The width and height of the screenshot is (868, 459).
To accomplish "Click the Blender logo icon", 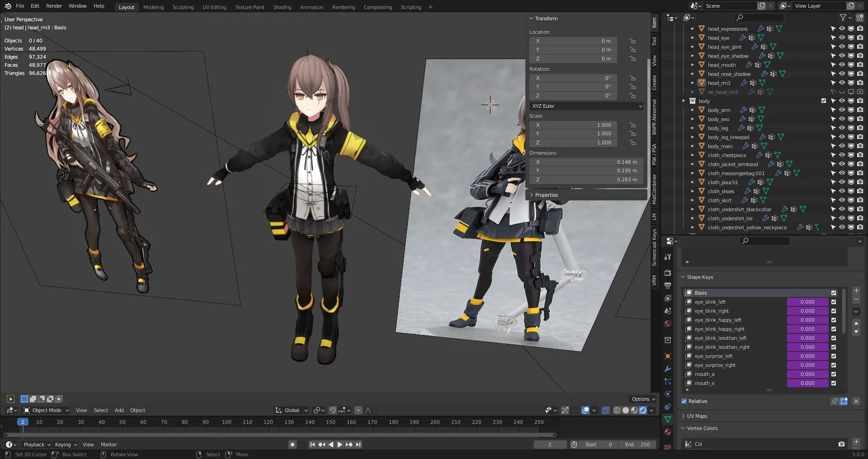I will [x=8, y=6].
